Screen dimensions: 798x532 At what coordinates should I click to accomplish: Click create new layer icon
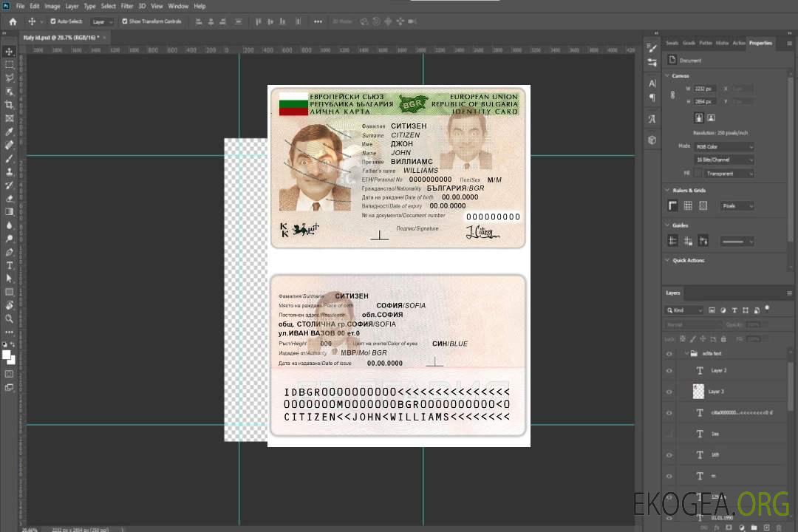point(766,528)
